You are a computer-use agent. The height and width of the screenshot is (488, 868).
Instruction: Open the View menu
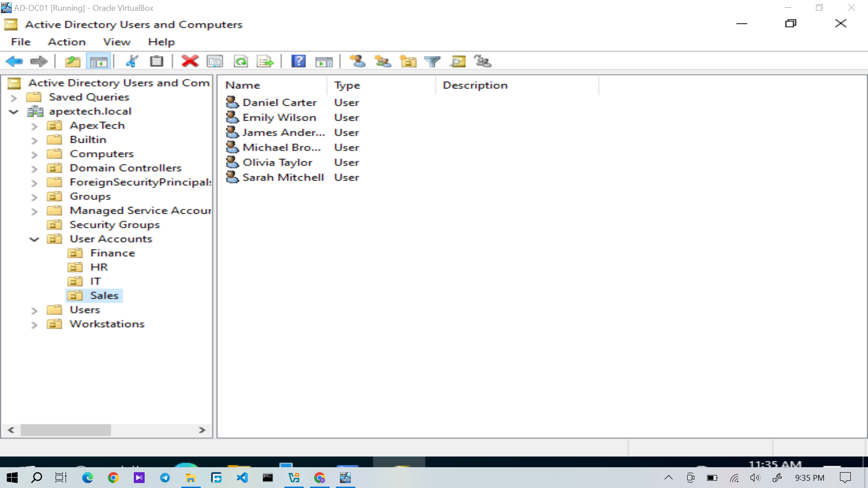[117, 42]
